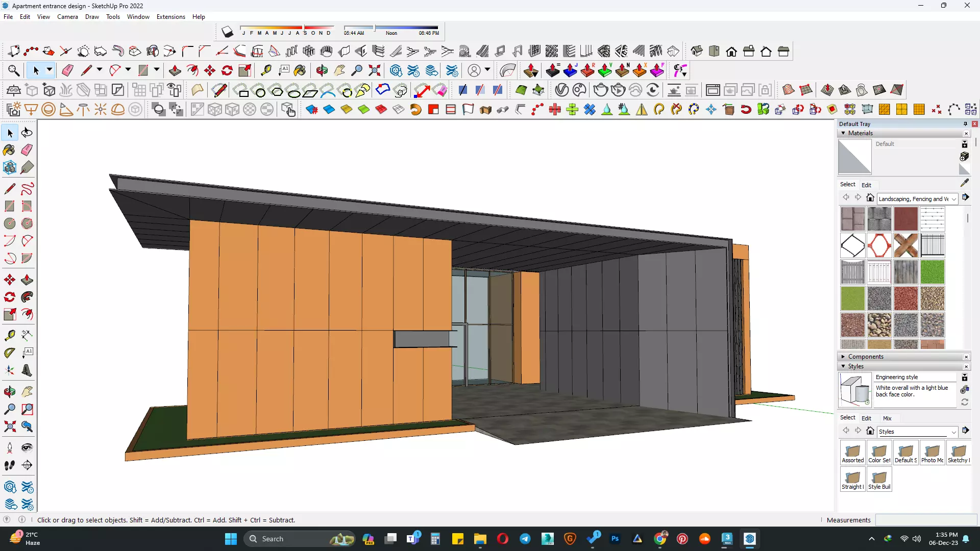Open the Camera menu
Screen dimensions: 980x551
[x=67, y=17]
